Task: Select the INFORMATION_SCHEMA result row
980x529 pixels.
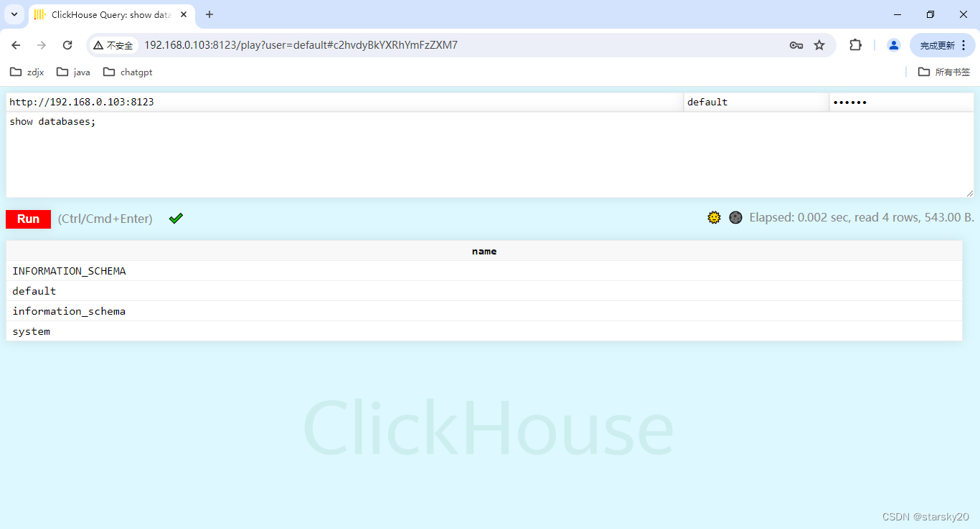Action: click(484, 271)
